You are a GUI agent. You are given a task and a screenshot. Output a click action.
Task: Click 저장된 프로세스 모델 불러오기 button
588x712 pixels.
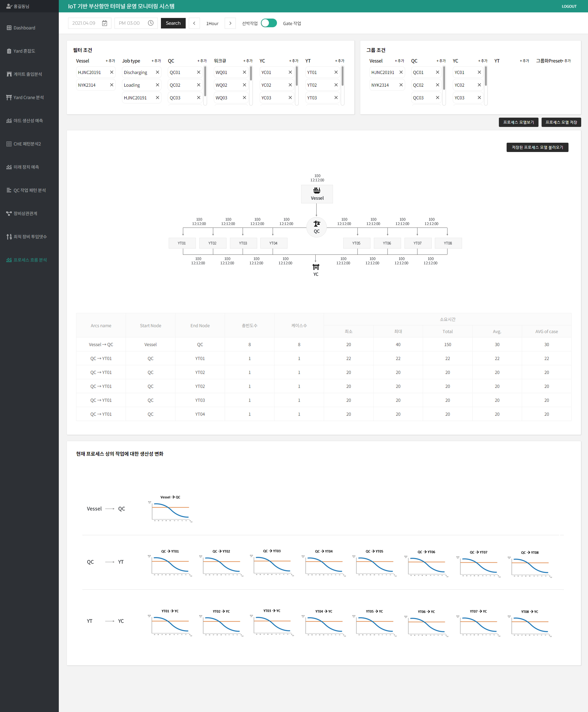point(537,147)
